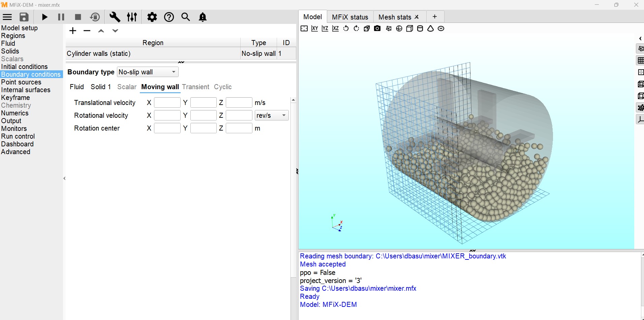Add geometry with the mesh icon in top toolbar
Screen dimensions: 644x320
coord(389,29)
